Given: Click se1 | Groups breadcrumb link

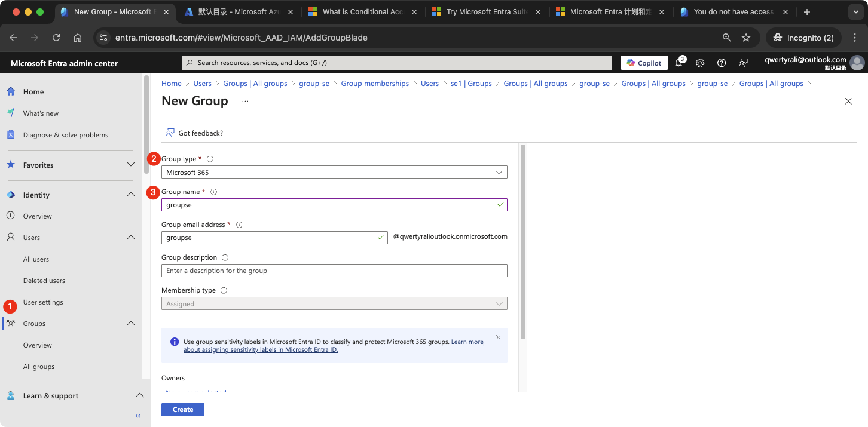Looking at the screenshot, I should [471, 84].
